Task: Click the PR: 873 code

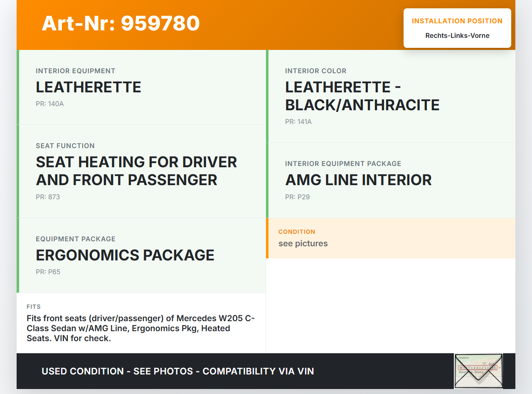Action: (x=48, y=197)
